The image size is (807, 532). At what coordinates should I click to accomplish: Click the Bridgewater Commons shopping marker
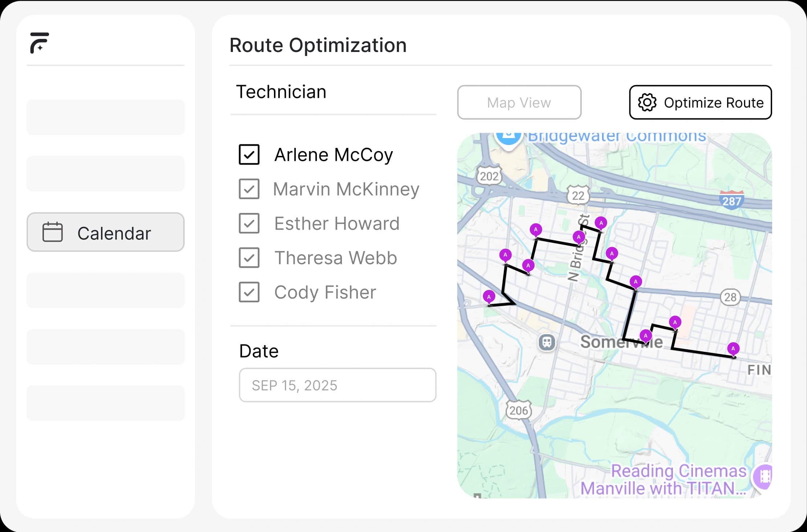tap(509, 138)
